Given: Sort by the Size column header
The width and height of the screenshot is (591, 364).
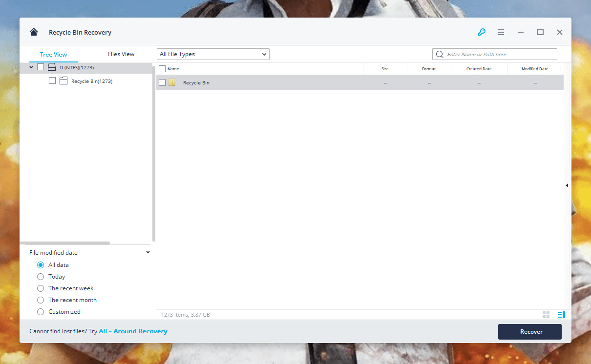Looking at the screenshot, I should coord(385,69).
